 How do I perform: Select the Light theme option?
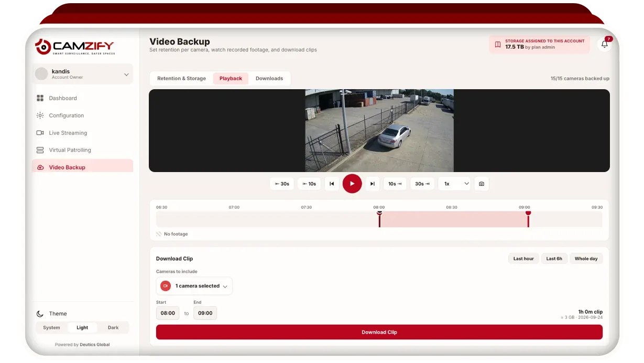82,327
